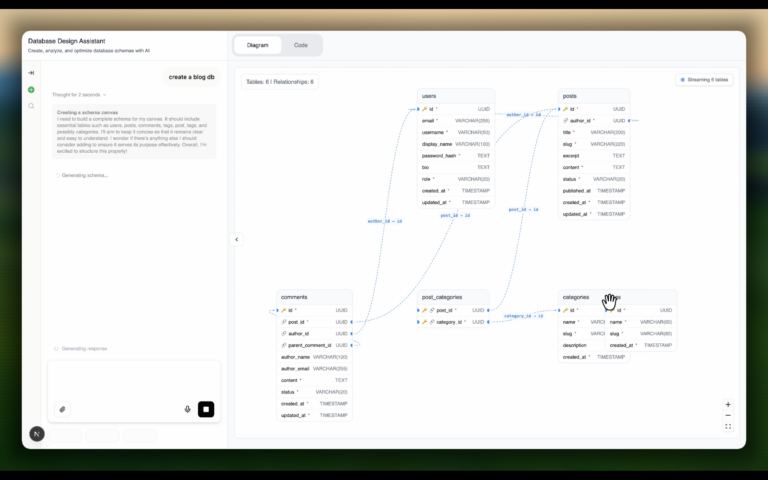Screen dimensions: 768x480
Task: Click the updated_at row in comments table
Action: 314,415
